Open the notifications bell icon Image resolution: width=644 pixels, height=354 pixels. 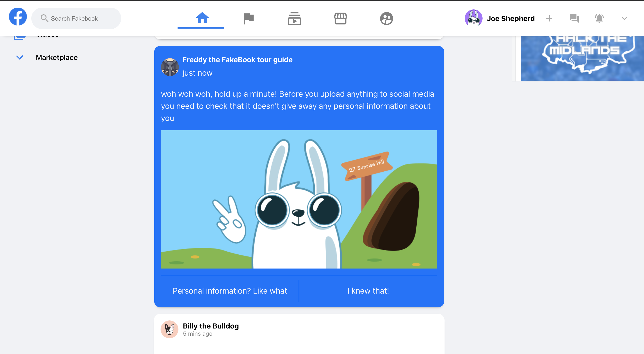599,18
